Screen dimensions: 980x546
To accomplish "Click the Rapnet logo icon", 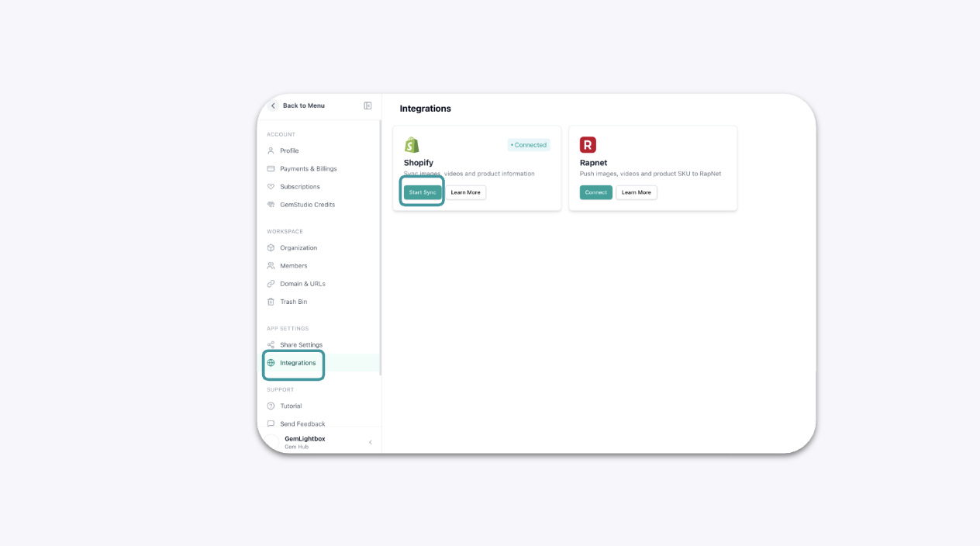I will [x=588, y=145].
